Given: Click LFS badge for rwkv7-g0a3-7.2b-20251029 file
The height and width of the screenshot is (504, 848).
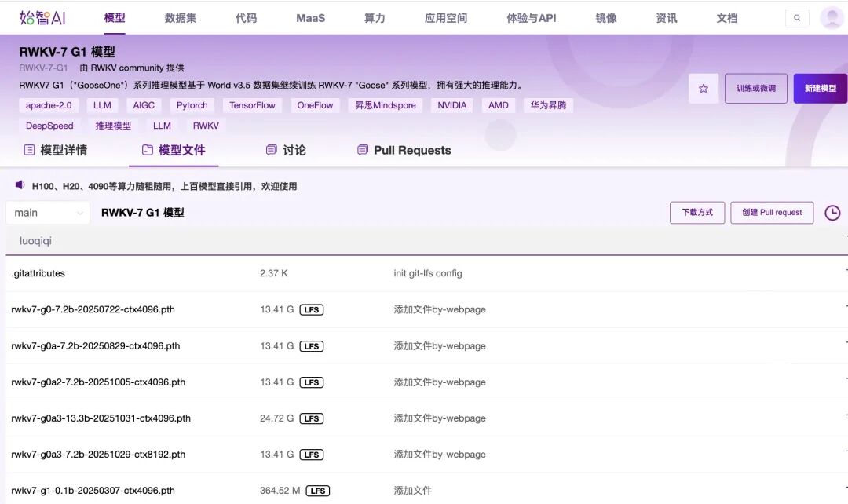Looking at the screenshot, I should (312, 455).
